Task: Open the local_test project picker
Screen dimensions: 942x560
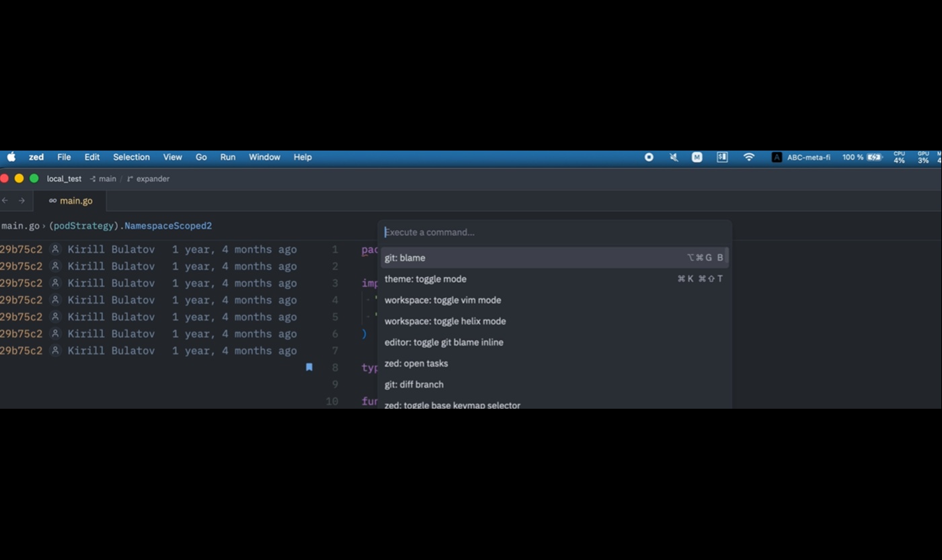Action: coord(64,179)
